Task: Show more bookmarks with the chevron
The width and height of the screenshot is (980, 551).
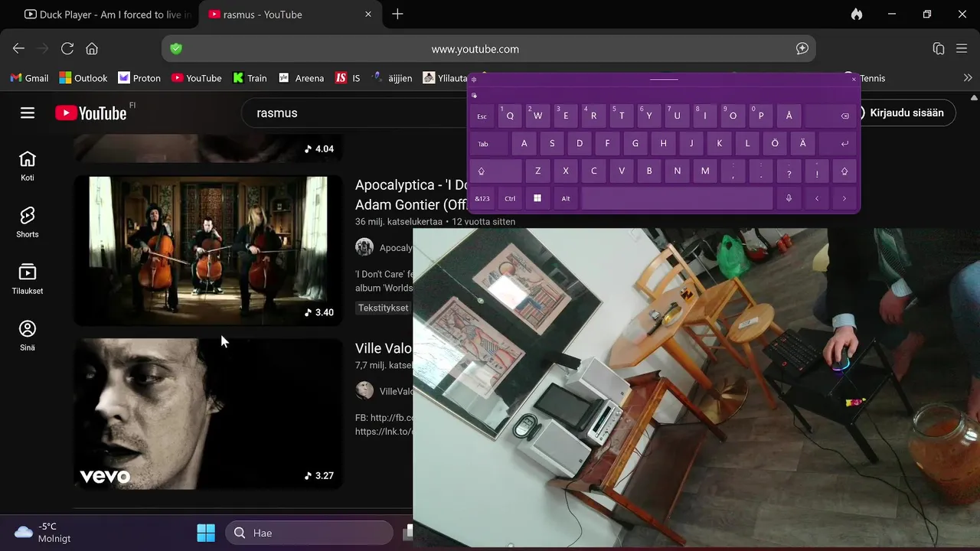Action: pos(968,77)
